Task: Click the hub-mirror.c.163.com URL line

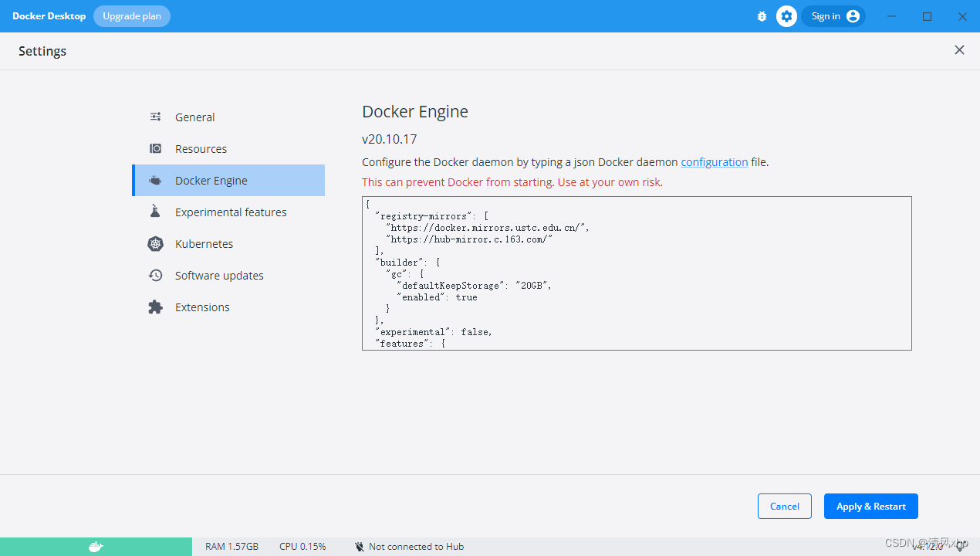Action: coord(469,239)
